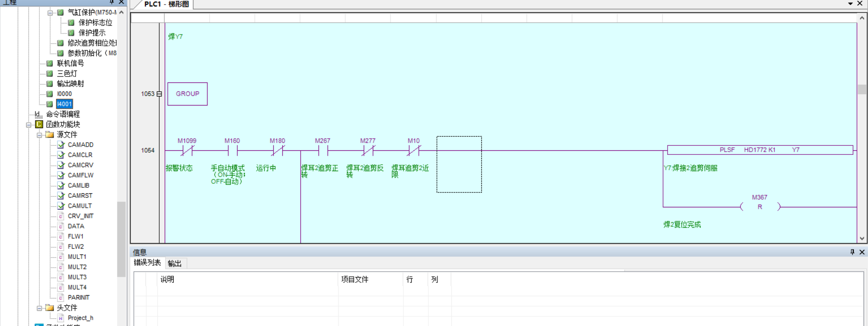Select the M160 contact in rung 1054
The height and width of the screenshot is (326, 868).
pos(232,150)
